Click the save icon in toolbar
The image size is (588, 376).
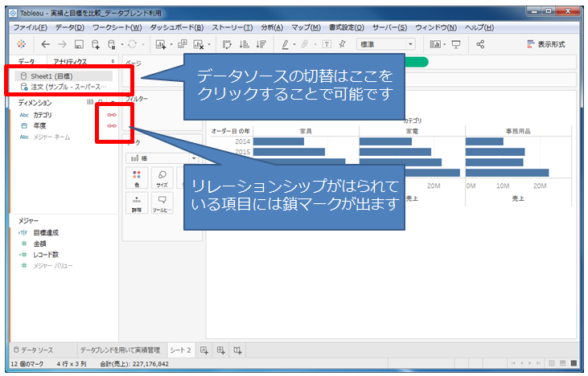pyautogui.click(x=79, y=44)
